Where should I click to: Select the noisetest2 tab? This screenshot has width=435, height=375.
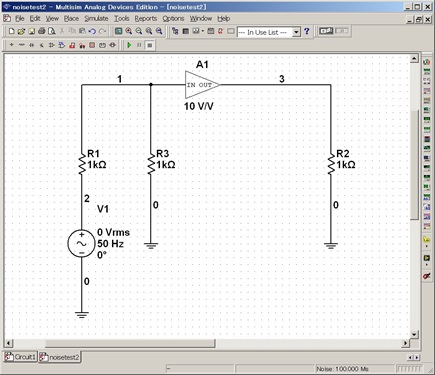click(x=60, y=357)
